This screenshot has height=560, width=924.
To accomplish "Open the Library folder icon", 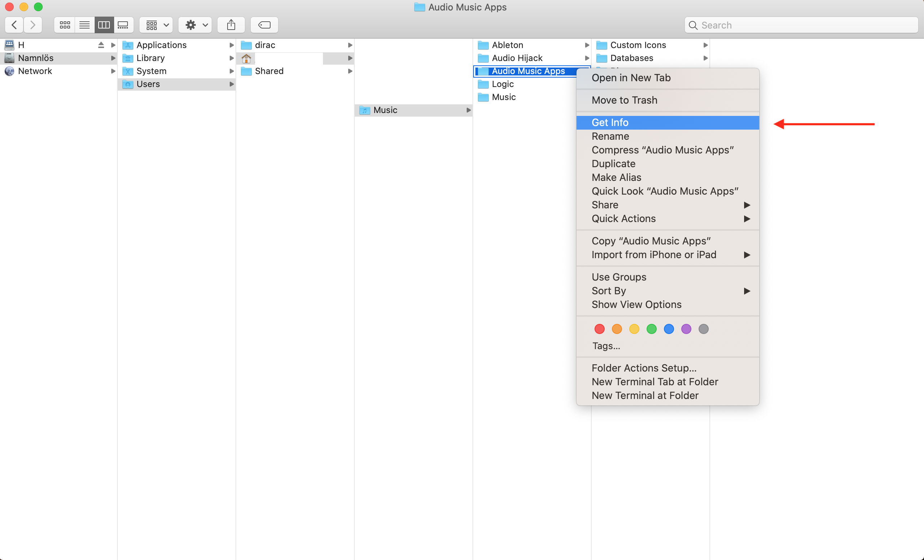I will point(128,58).
